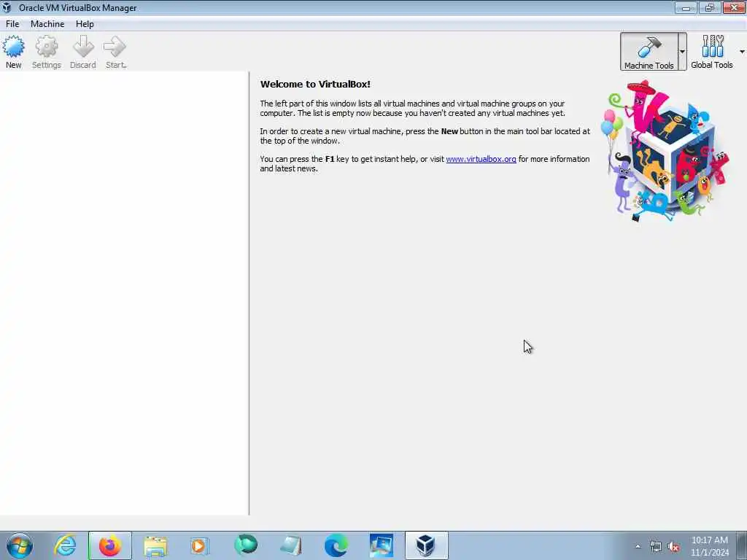Screen dimensions: 747x560
Task: Show hidden icons in the system tray
Action: coord(638,546)
